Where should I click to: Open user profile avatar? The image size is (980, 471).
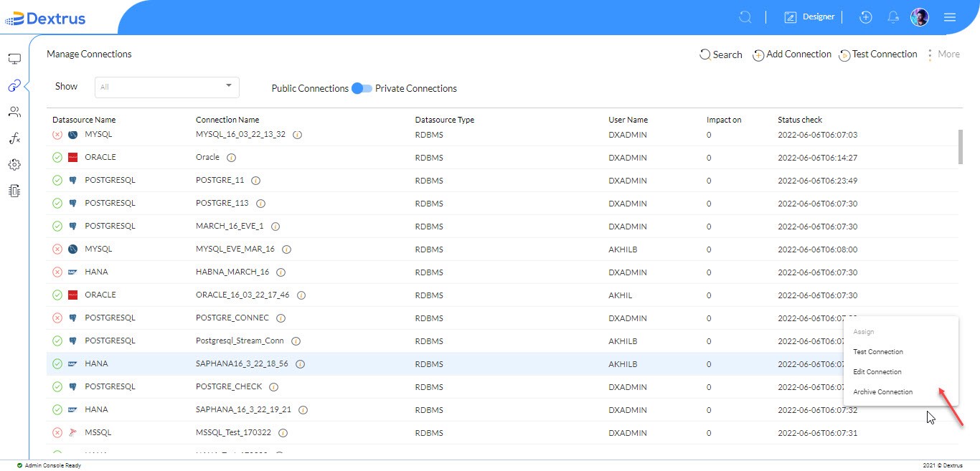click(x=920, y=17)
